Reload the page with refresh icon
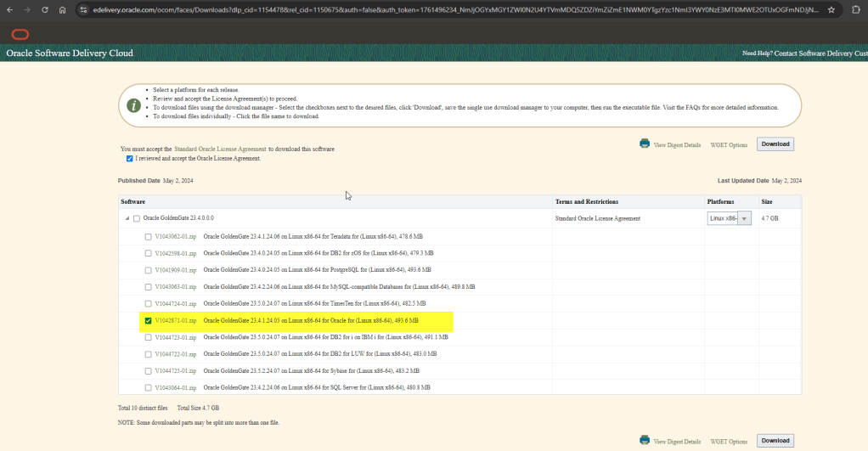The height and width of the screenshot is (451, 868). [45, 9]
